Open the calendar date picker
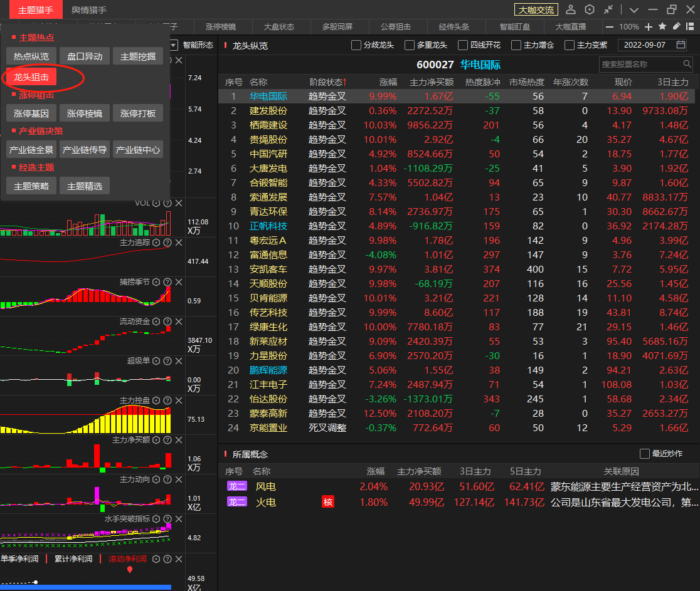The height and width of the screenshot is (591, 700). pyautogui.click(x=681, y=44)
